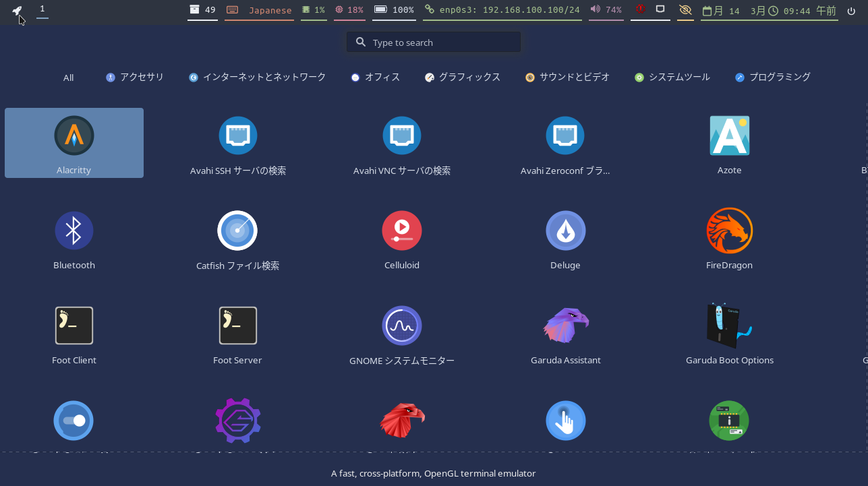Launch Deluge torrent client
The width and height of the screenshot is (868, 486).
click(x=565, y=238)
